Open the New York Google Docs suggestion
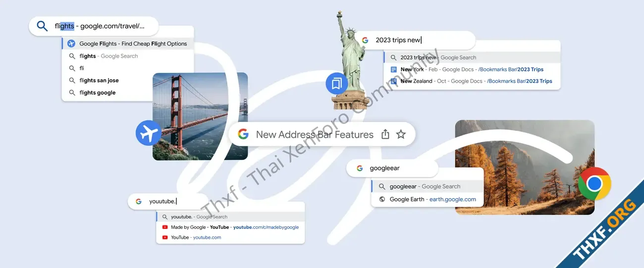644x268 pixels. (472, 69)
